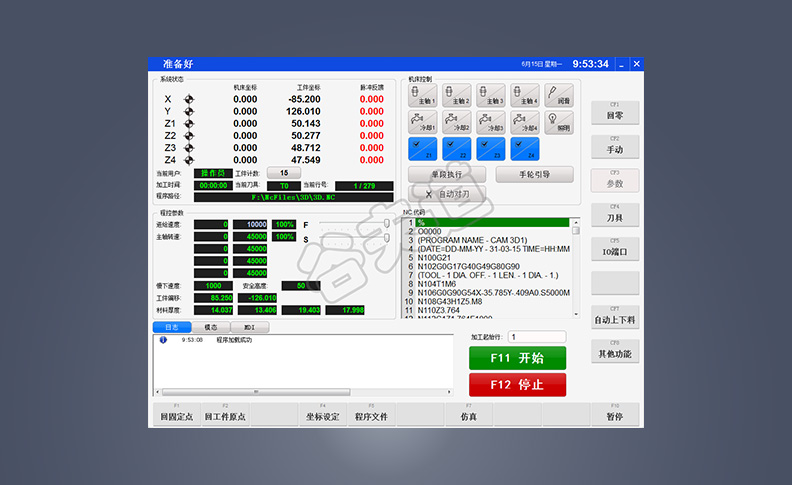792x485 pixels.
Task: Adjust the F feed rate slider
Action: click(x=387, y=224)
